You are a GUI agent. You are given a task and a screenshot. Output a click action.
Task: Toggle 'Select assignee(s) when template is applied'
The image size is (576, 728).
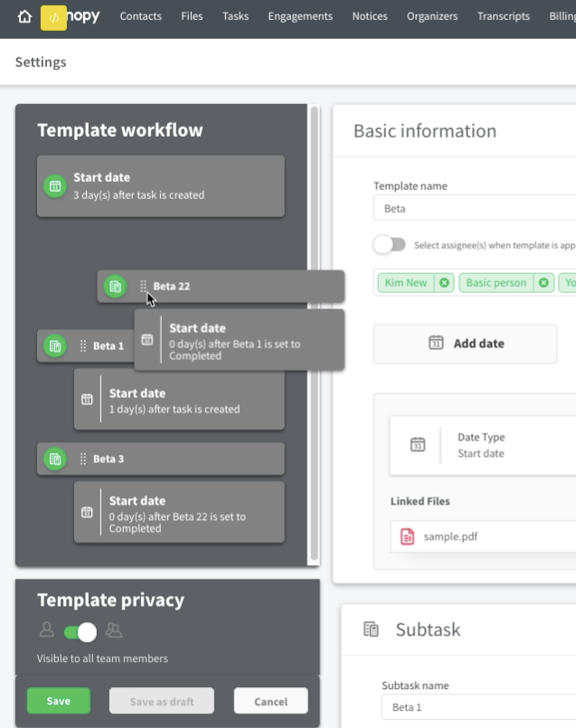(390, 245)
